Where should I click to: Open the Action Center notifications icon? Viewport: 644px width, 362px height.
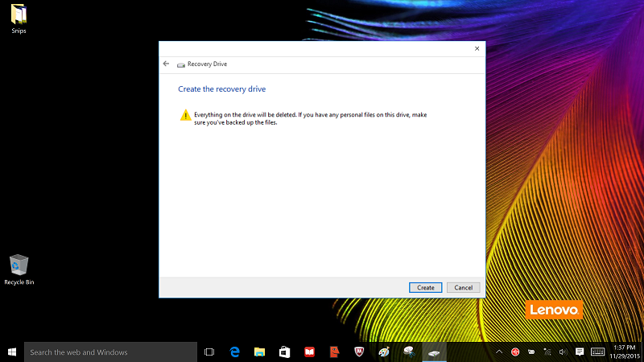(580, 352)
